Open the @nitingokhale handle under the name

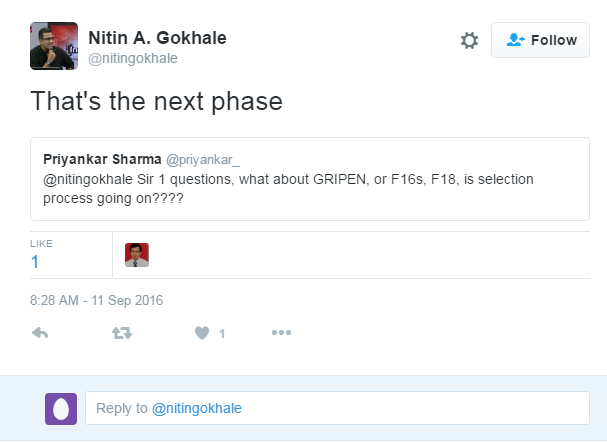pyautogui.click(x=133, y=58)
